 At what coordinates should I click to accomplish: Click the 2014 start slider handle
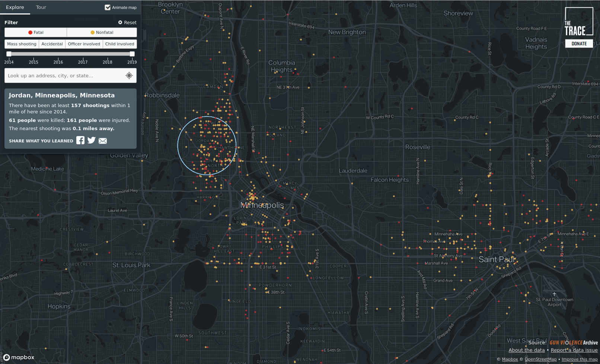point(9,54)
